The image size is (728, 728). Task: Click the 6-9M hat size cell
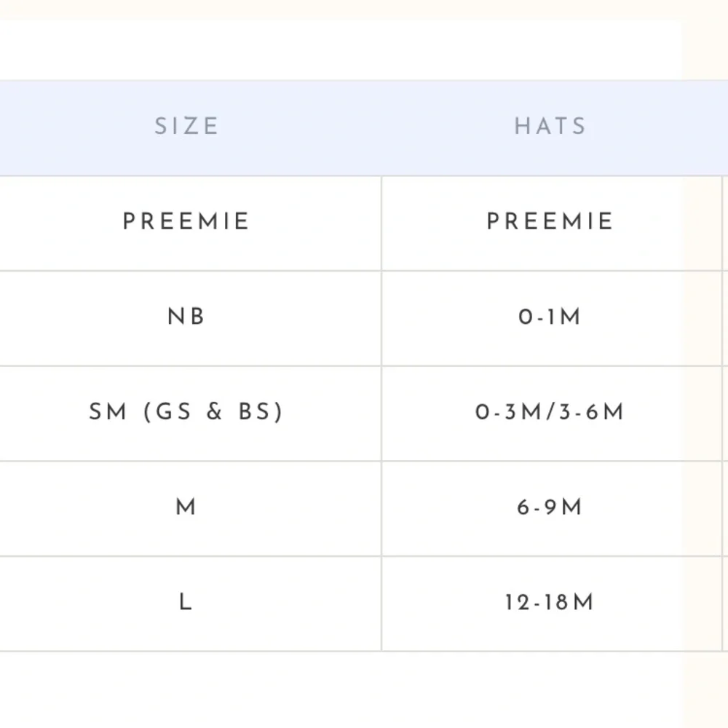[550, 507]
